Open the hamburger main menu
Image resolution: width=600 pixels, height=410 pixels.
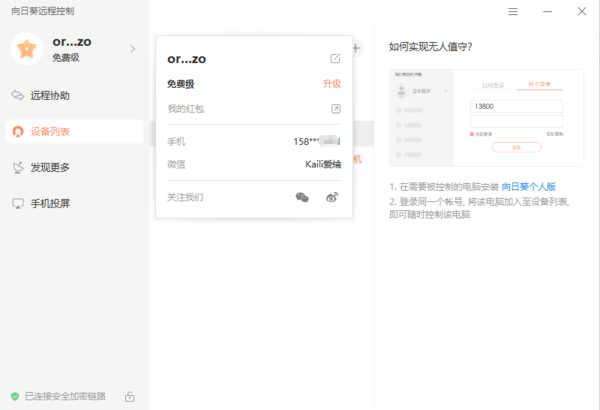click(x=513, y=11)
